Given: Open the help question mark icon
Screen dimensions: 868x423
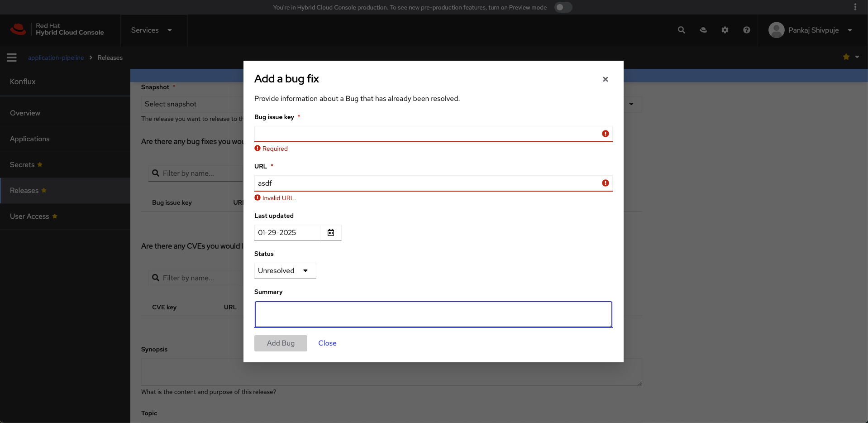Looking at the screenshot, I should 746,30.
